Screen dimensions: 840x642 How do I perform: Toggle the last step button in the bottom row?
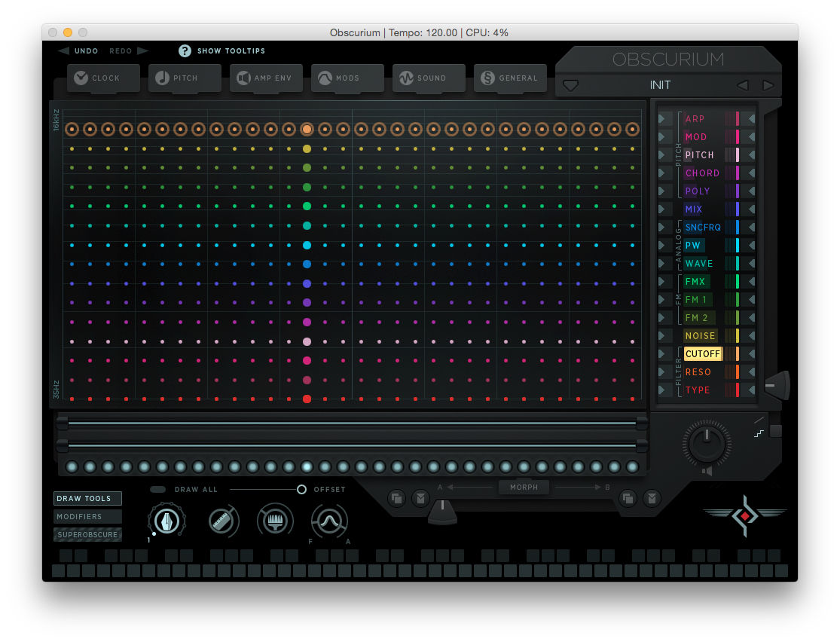coord(633,467)
